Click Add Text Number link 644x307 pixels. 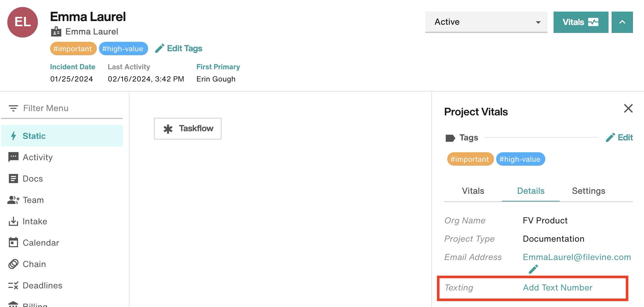tap(558, 287)
